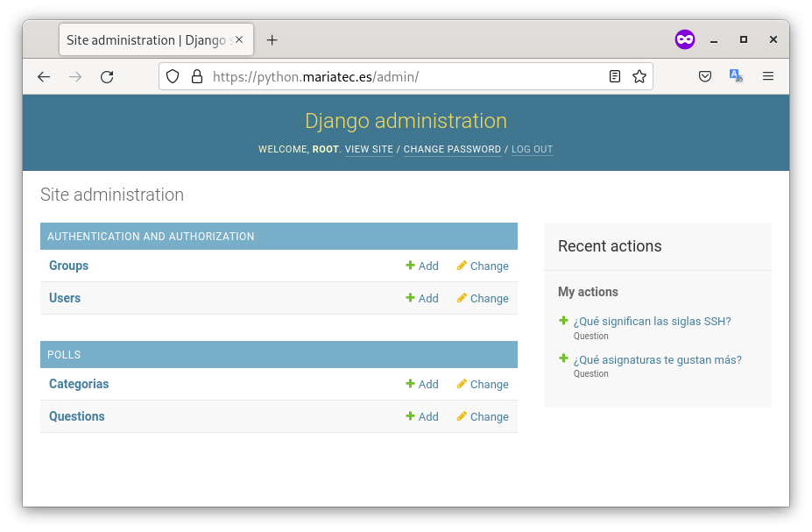This screenshot has height=532, width=812.
Task: Open recent action about siglas SSH
Action: click(652, 322)
